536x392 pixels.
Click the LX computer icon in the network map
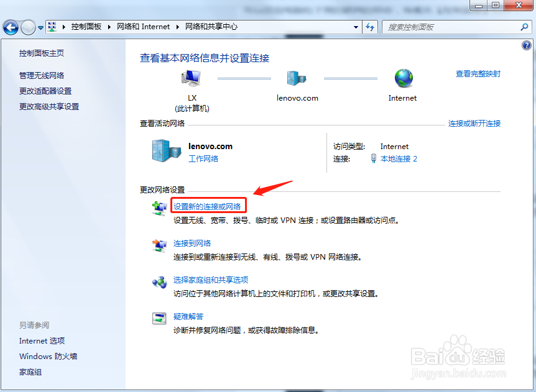pyautogui.click(x=190, y=78)
